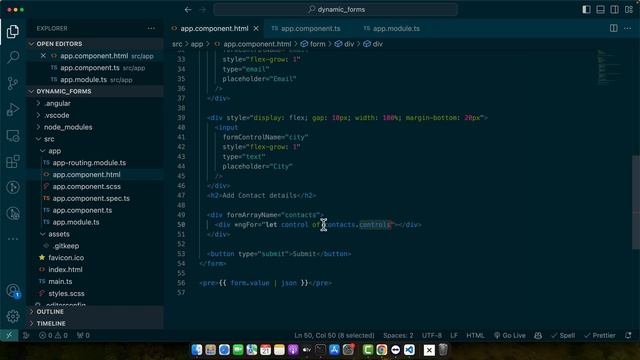The height and width of the screenshot is (360, 640).
Task: Change end of line sequence LF
Action: (454, 336)
